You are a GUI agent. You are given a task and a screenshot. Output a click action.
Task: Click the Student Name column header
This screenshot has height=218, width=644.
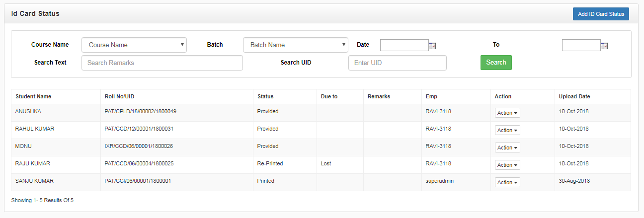[x=33, y=96]
